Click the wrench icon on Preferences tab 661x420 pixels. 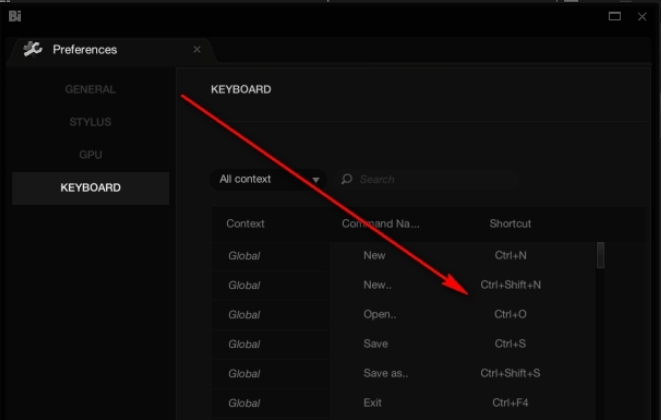(x=33, y=49)
